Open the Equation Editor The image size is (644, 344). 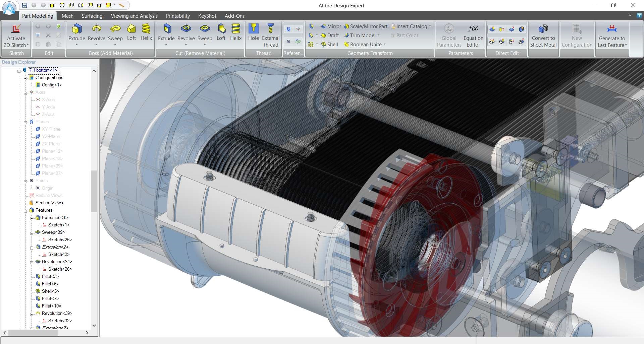(x=473, y=35)
